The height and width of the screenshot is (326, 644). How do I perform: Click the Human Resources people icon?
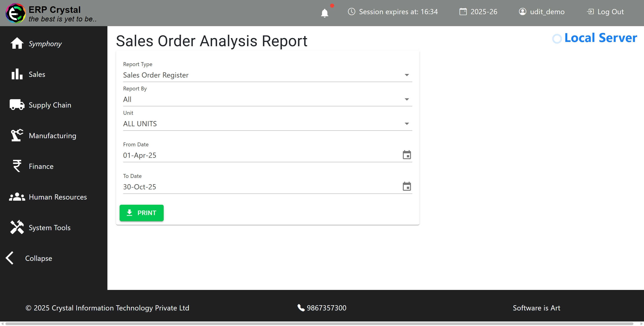coord(17,197)
